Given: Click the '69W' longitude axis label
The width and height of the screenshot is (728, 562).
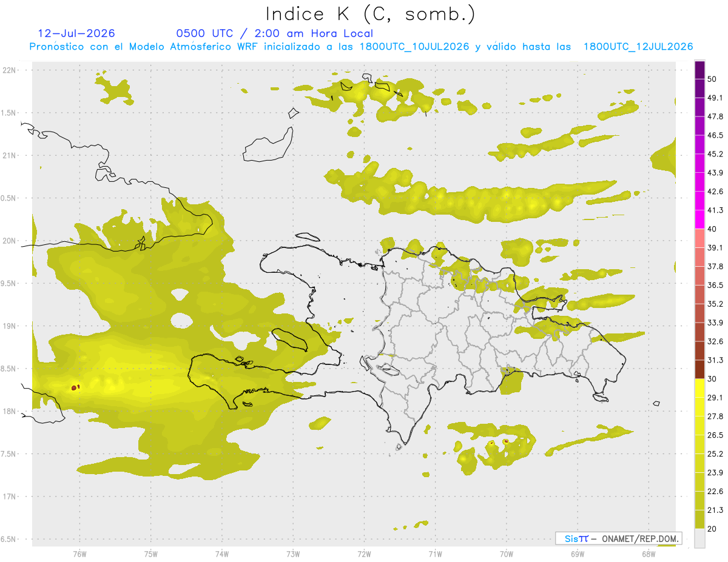Looking at the screenshot, I should coord(577,554).
